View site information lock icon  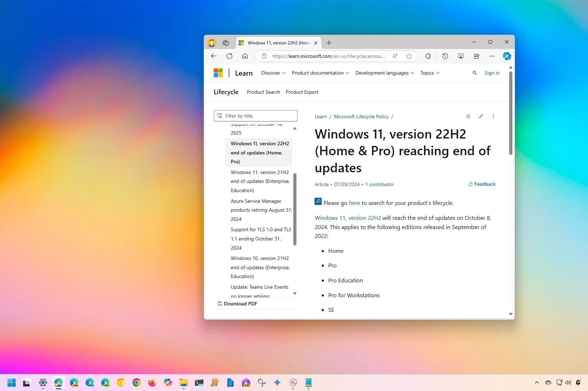[x=264, y=56]
